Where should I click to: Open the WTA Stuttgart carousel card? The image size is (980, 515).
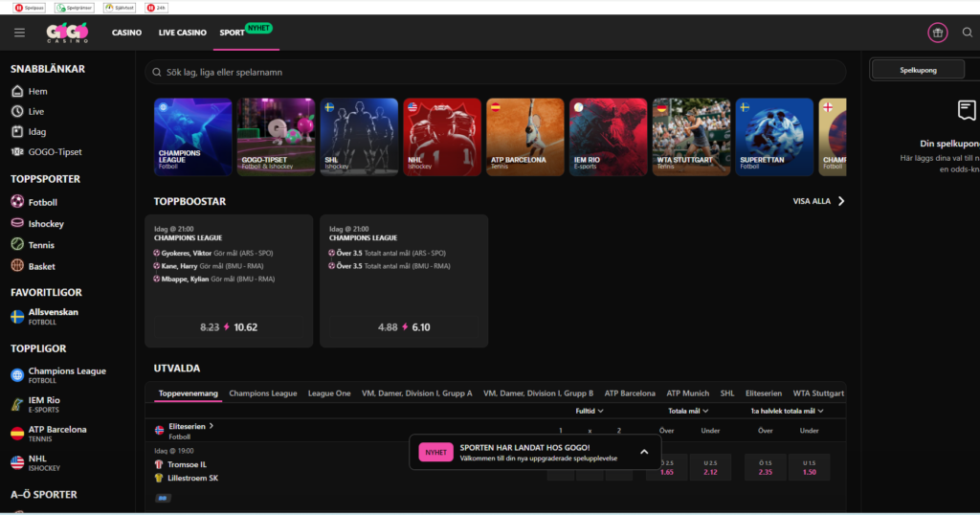click(x=691, y=137)
